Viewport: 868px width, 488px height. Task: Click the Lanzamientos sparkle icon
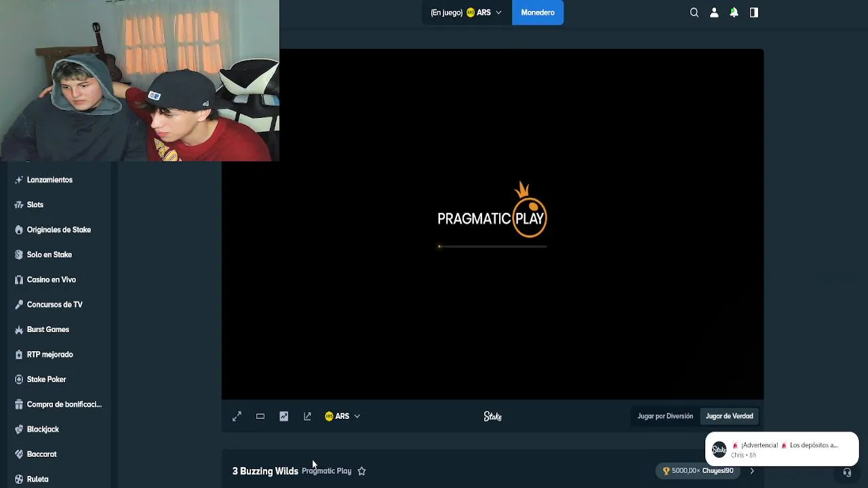pos(19,180)
